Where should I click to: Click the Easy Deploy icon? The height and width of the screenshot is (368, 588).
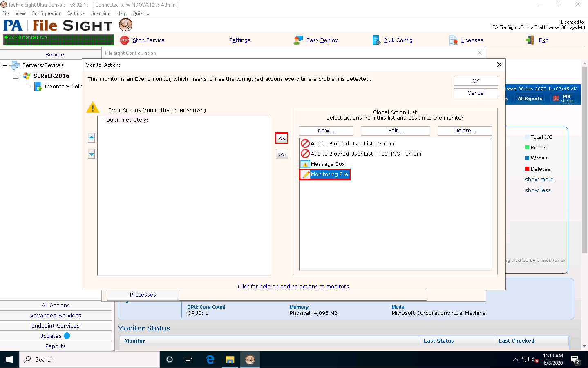pos(298,40)
